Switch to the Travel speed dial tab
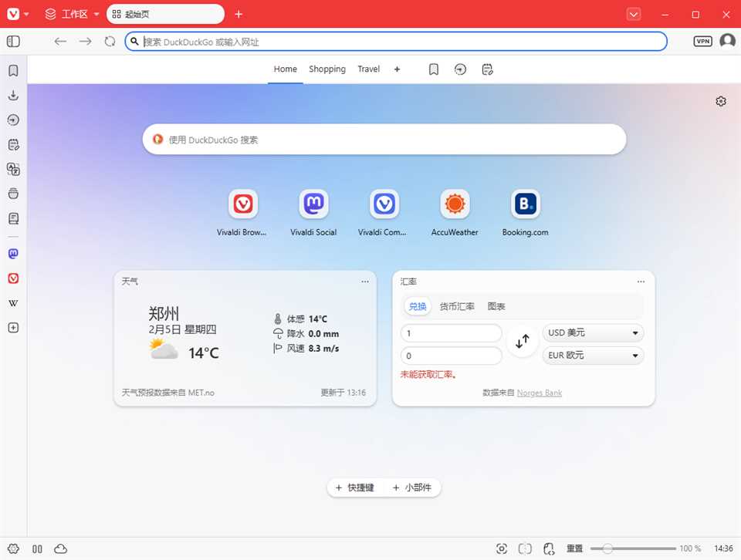This screenshot has width=741, height=560. (369, 69)
